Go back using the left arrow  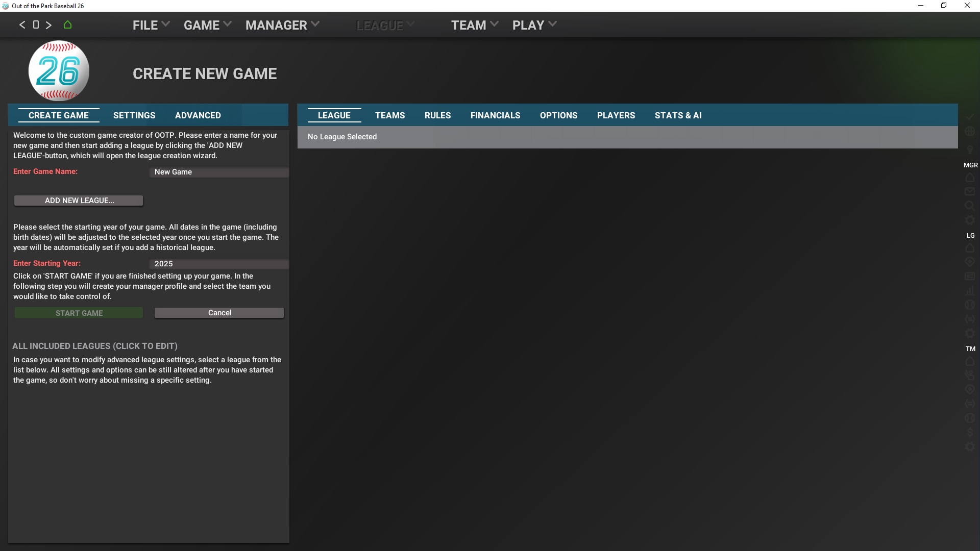(x=22, y=24)
